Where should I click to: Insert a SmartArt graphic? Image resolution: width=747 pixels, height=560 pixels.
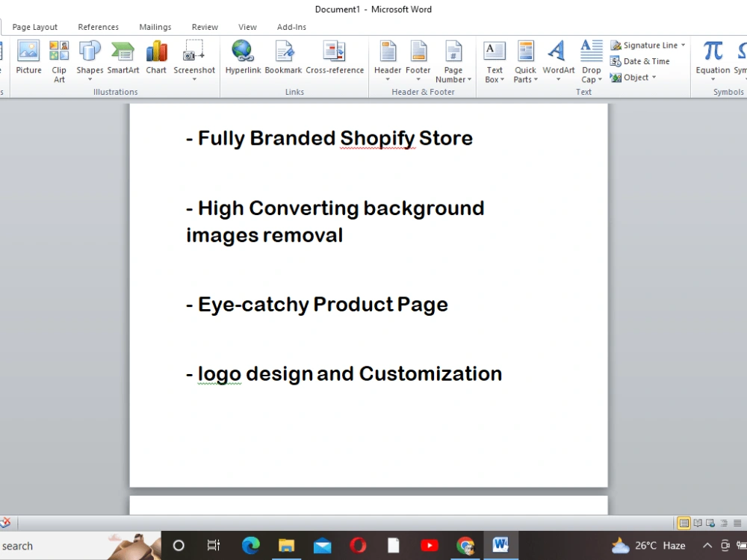(x=123, y=57)
